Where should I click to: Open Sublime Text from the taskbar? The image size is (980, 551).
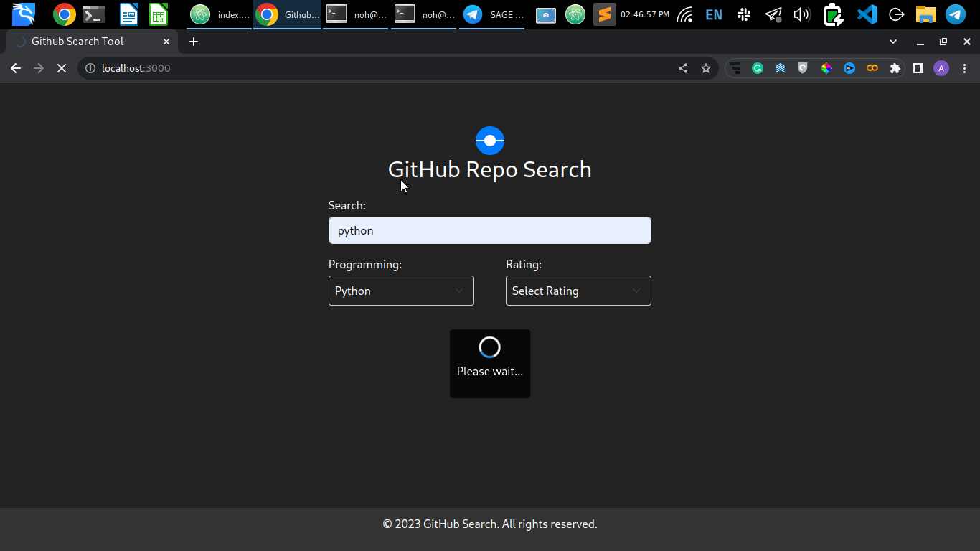coord(605,14)
